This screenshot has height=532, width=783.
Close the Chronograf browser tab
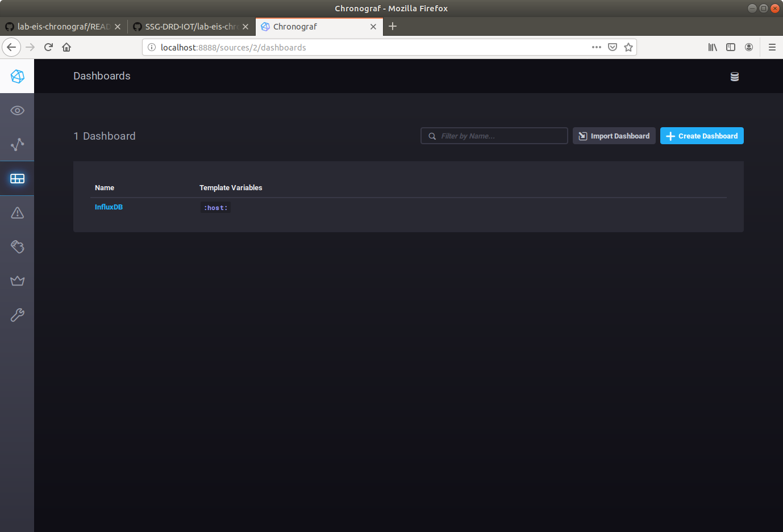pyautogui.click(x=373, y=27)
